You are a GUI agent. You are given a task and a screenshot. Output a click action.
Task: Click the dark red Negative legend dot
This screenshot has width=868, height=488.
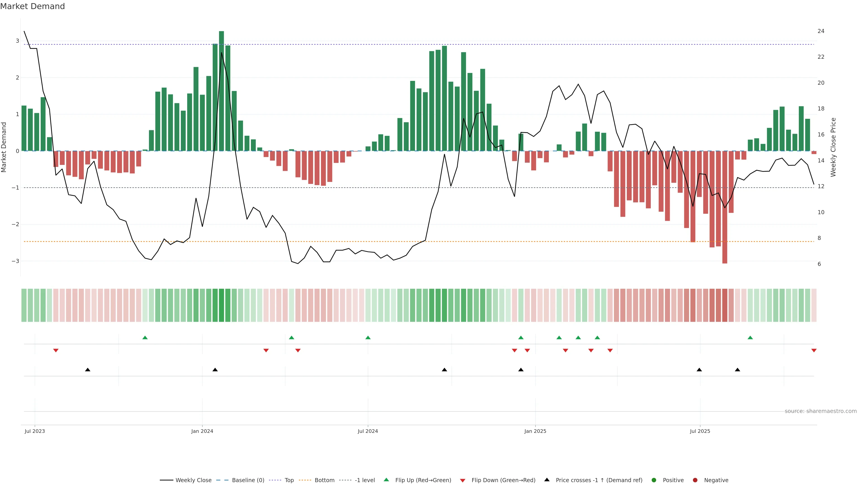point(695,480)
